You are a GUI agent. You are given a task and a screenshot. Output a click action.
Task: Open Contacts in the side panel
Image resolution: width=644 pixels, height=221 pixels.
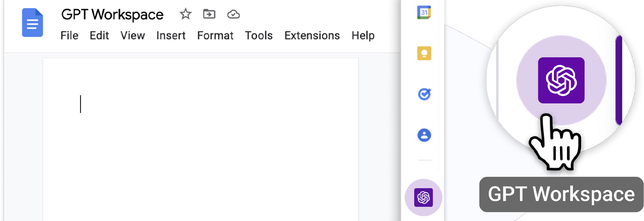pos(424,135)
